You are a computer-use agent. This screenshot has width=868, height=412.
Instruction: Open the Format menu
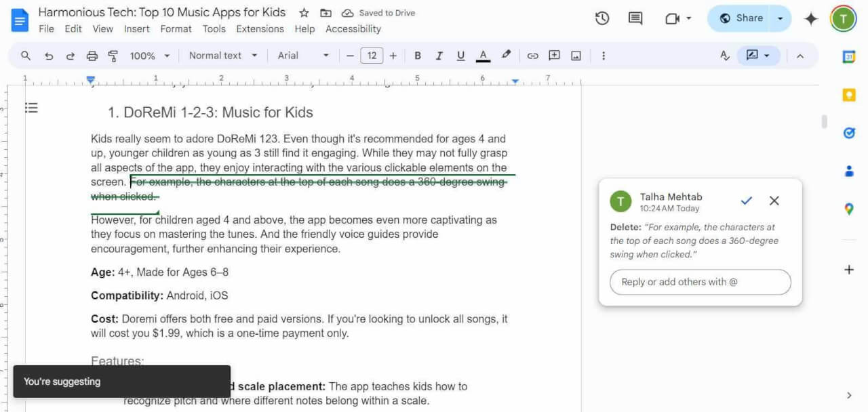176,28
